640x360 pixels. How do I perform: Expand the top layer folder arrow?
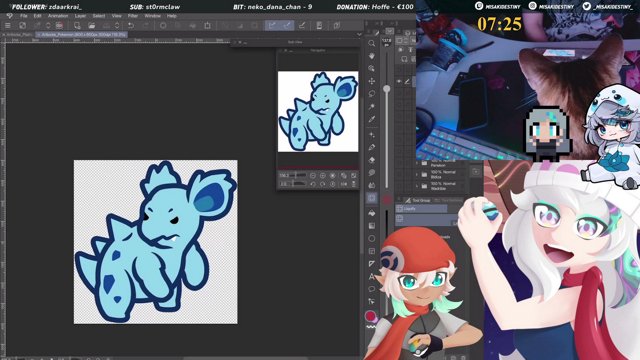click(x=418, y=163)
